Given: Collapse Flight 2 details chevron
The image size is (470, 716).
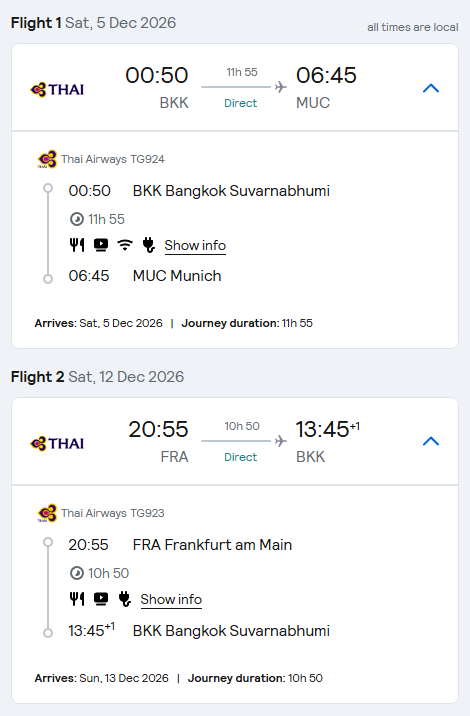Looking at the screenshot, I should [x=431, y=441].
